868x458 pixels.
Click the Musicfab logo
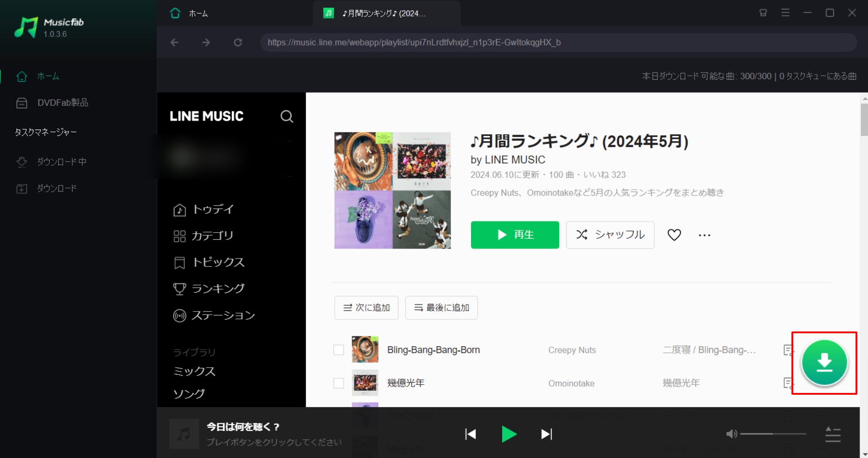49,28
